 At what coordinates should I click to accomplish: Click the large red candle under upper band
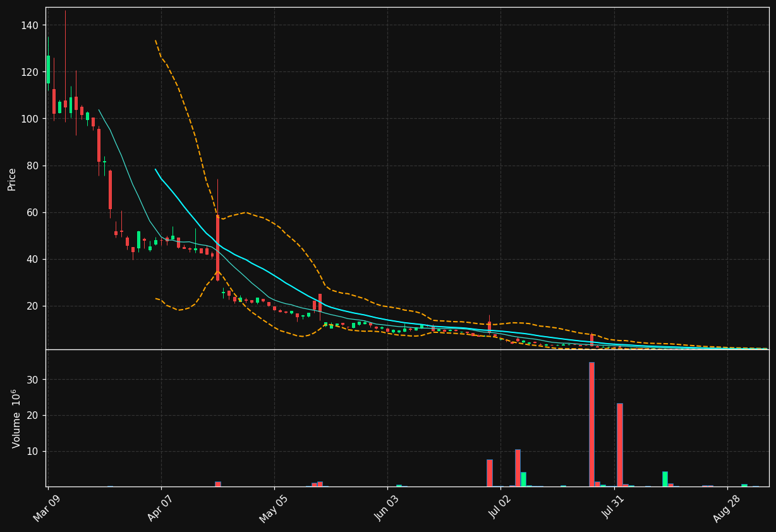coord(217,248)
